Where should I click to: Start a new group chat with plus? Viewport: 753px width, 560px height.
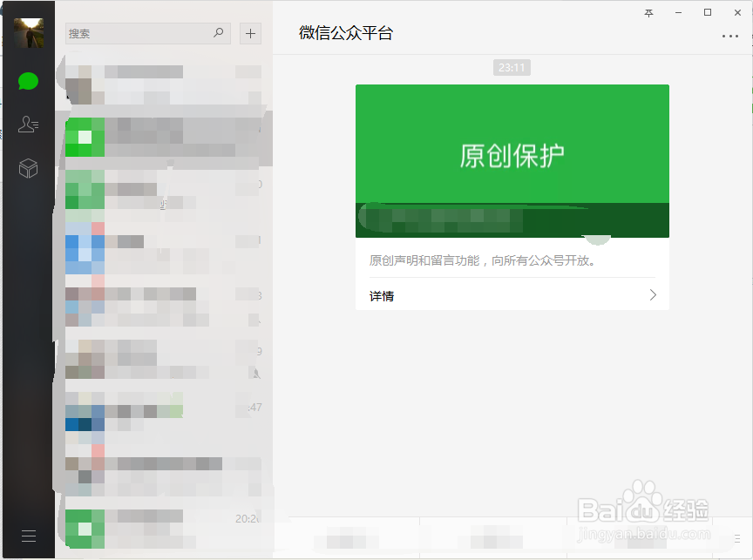250,34
